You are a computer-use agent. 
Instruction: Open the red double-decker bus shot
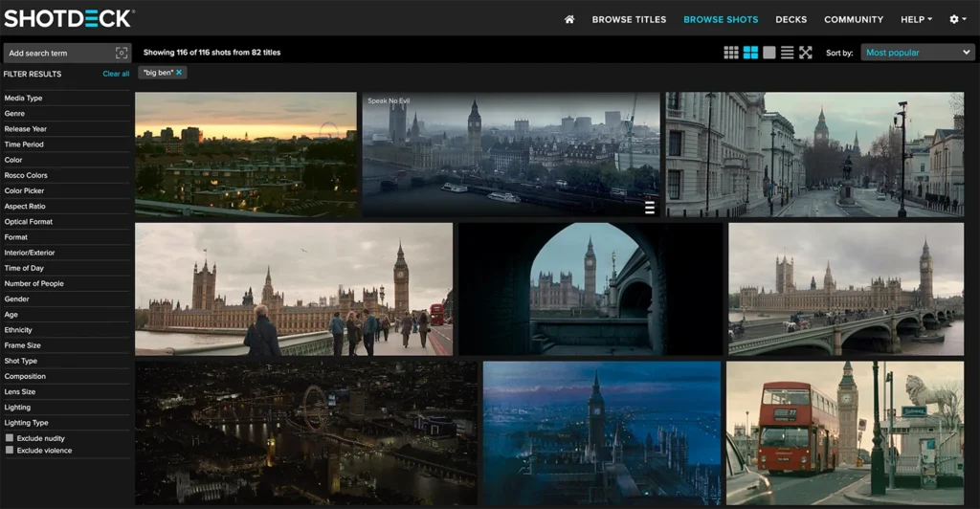[x=845, y=432]
